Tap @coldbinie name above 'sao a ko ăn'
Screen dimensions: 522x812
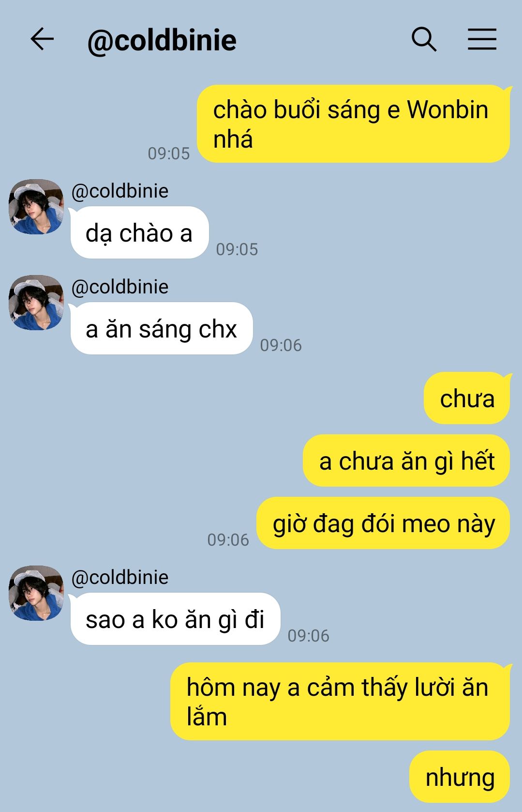click(x=120, y=578)
